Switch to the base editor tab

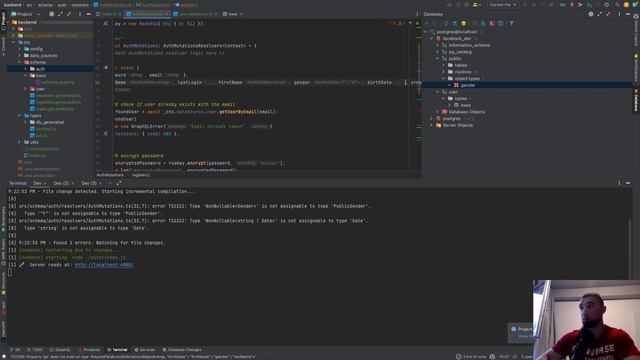(233, 14)
